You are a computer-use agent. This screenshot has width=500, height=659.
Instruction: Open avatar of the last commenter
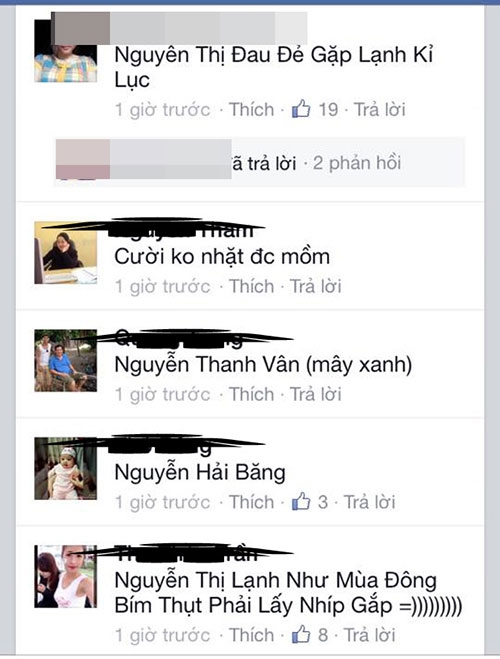tap(66, 577)
